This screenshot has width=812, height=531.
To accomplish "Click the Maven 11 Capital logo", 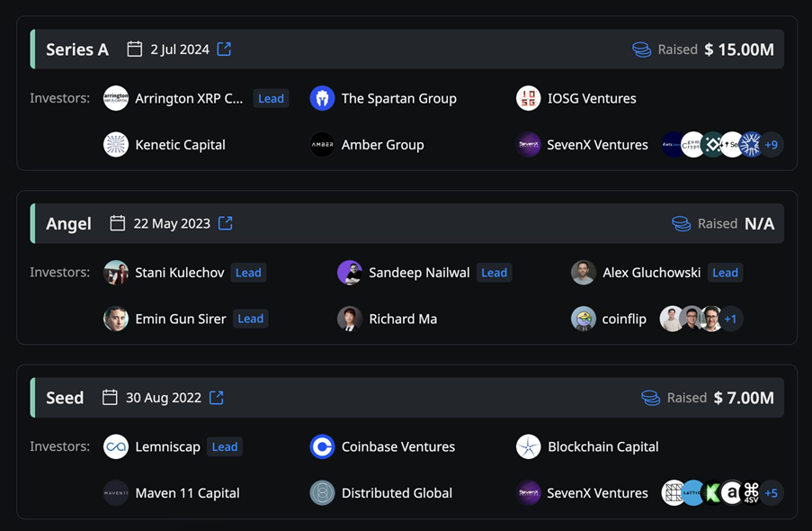I will click(116, 493).
